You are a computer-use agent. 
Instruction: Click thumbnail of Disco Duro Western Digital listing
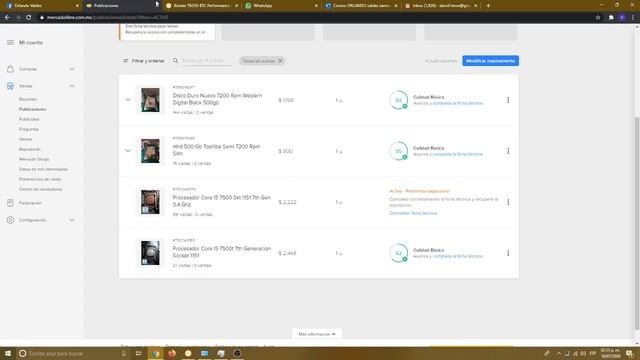150,100
